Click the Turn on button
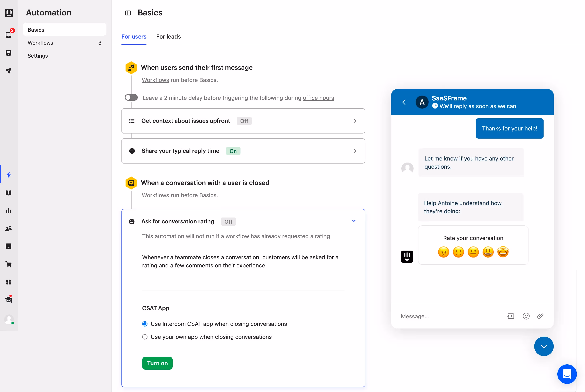 [x=157, y=363]
